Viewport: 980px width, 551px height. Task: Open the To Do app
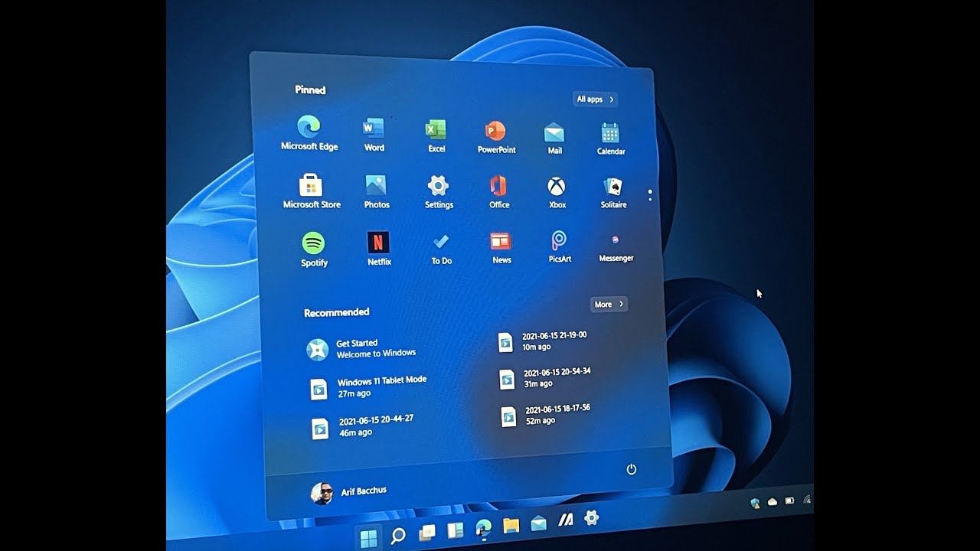point(441,249)
